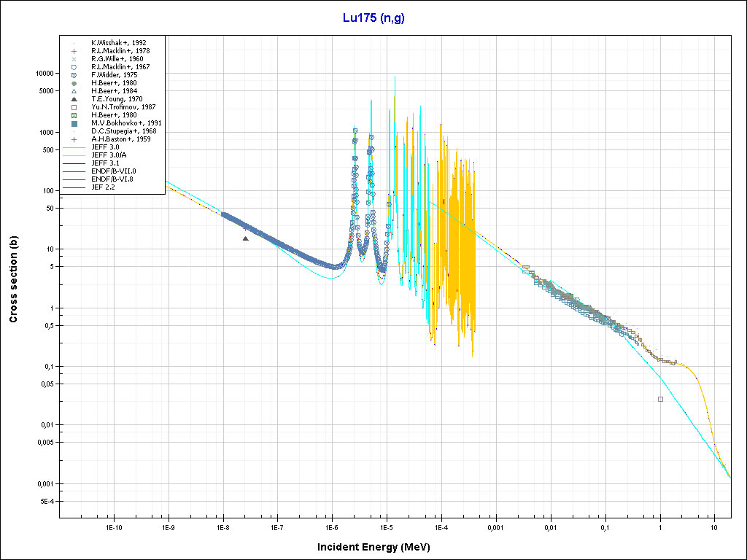Image resolution: width=747 pixels, height=560 pixels.
Task: Click the A.H.Baston+, 1959 plus marker icon
Action: point(74,139)
